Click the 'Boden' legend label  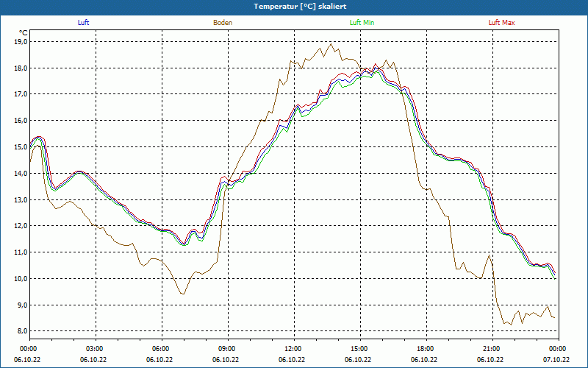tap(223, 23)
